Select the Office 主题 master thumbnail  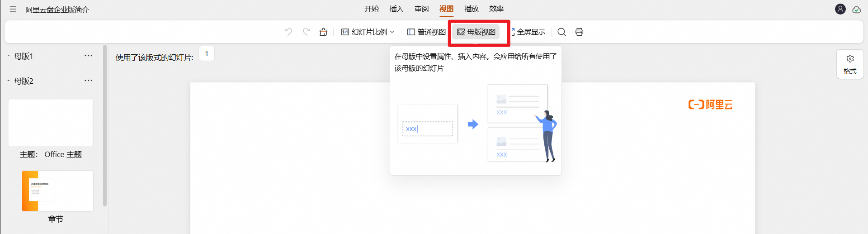51,123
